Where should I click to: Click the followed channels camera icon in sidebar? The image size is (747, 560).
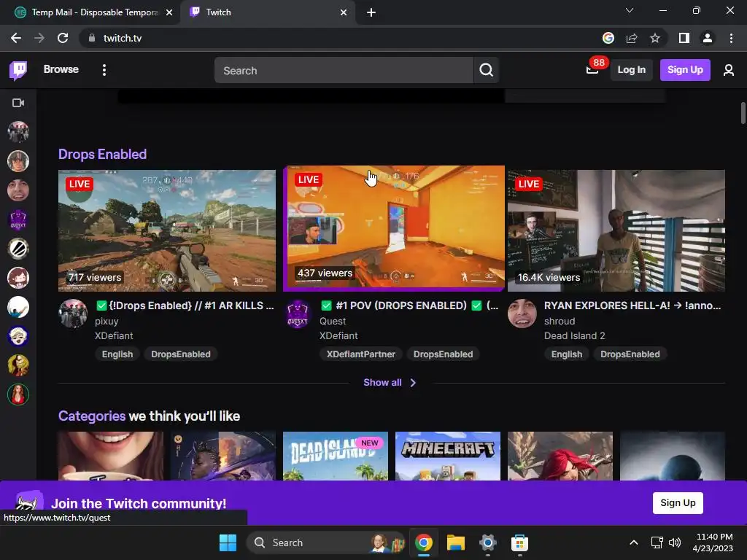click(x=18, y=103)
